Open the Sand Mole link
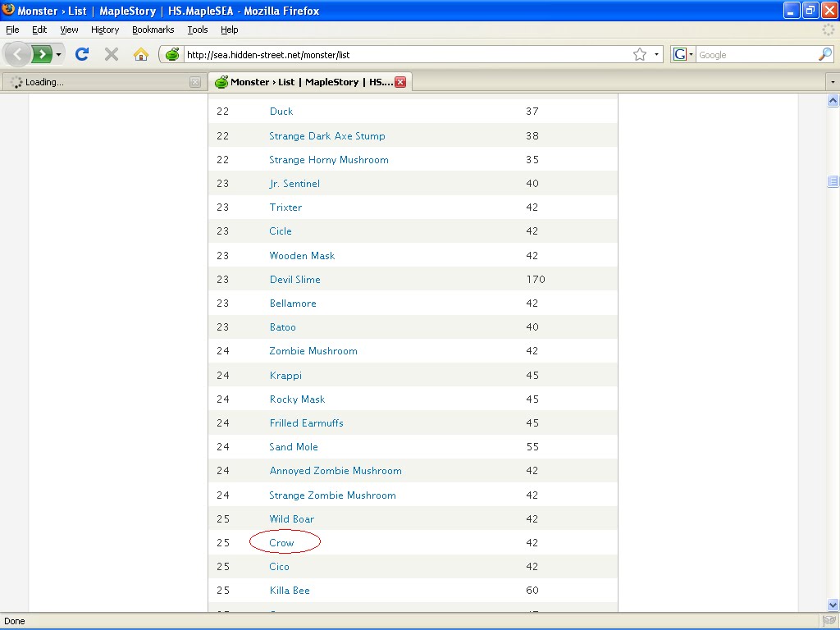The height and width of the screenshot is (630, 840). [294, 447]
